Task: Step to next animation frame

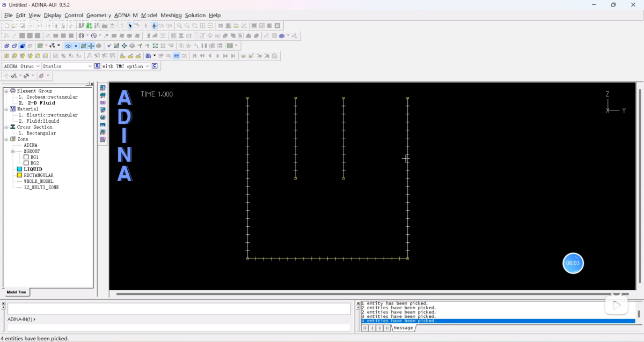Action: (218, 56)
